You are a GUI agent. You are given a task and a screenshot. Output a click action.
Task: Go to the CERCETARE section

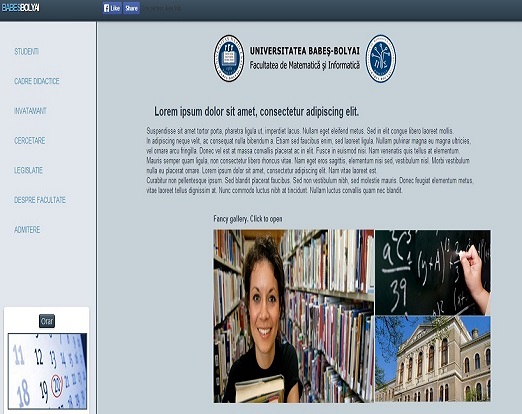pos(30,141)
